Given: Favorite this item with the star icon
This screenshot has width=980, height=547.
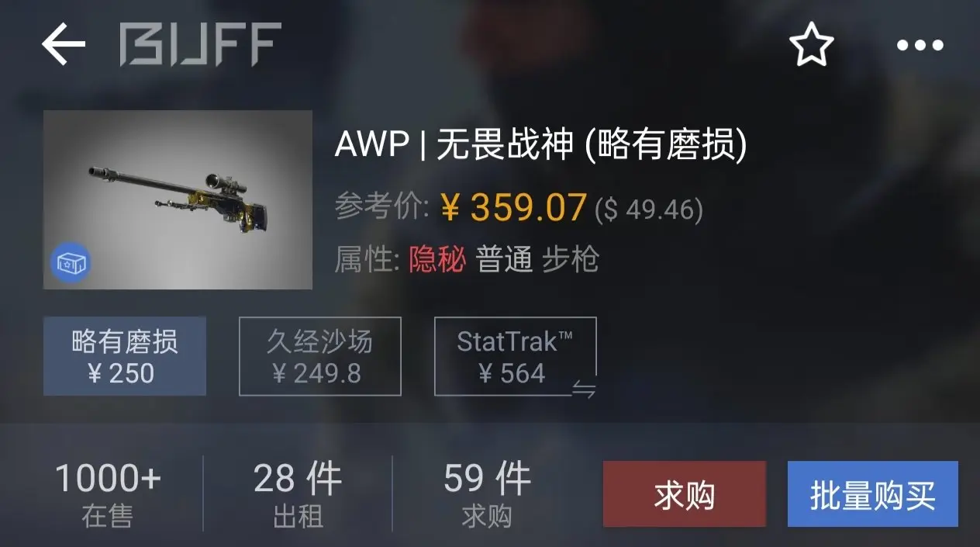Looking at the screenshot, I should [812, 44].
